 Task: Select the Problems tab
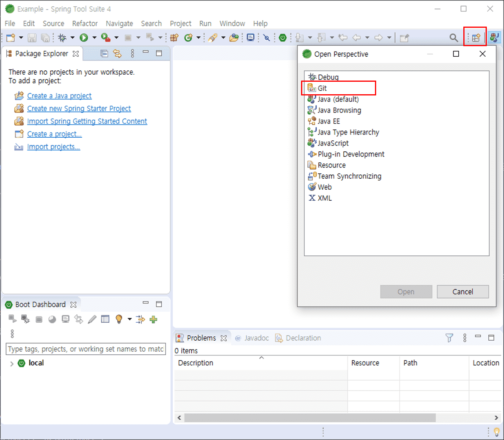(x=201, y=338)
